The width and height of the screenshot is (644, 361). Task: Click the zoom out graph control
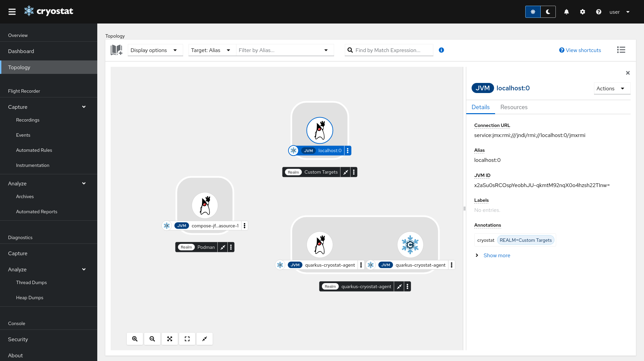pyautogui.click(x=152, y=339)
